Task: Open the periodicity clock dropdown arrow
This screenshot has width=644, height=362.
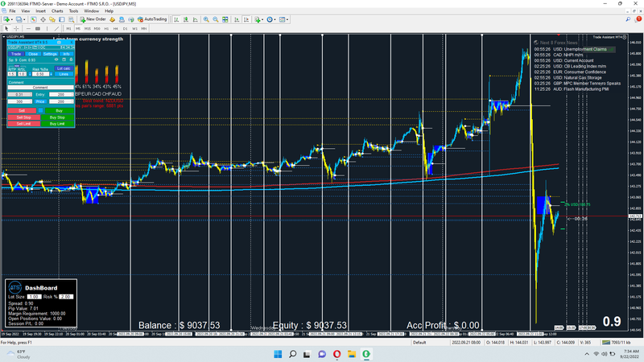Action: pos(275,19)
